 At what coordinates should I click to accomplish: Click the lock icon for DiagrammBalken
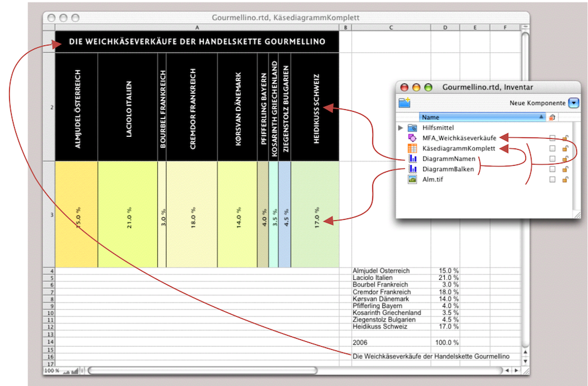(565, 169)
